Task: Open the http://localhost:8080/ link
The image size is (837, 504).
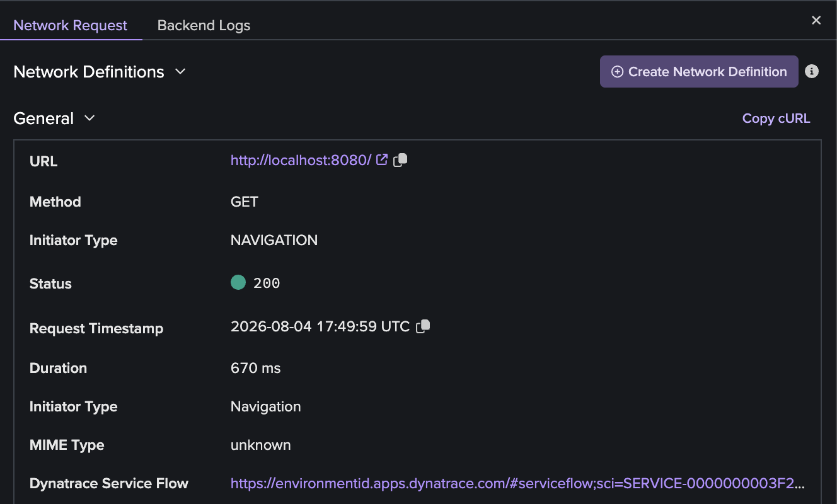Action: [x=301, y=160]
